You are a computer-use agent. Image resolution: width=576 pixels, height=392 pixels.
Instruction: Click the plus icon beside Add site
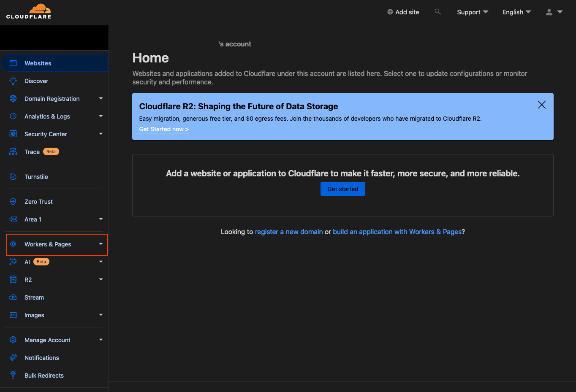pos(390,12)
